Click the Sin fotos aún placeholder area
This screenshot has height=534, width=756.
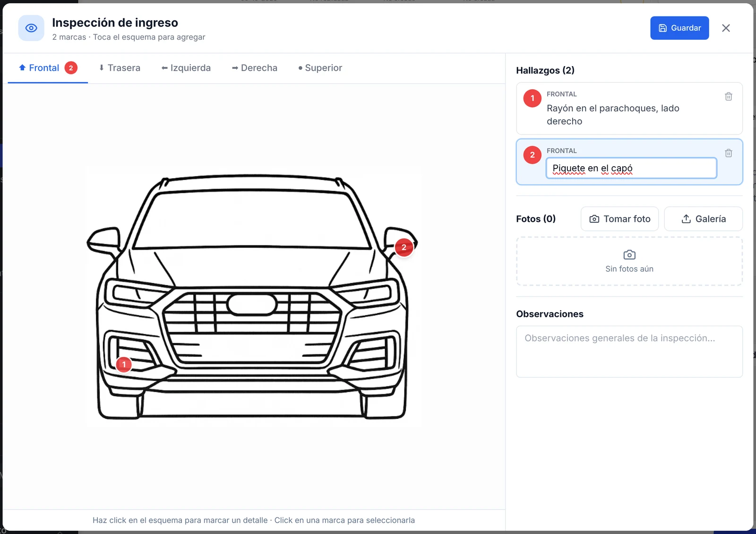pos(629,262)
